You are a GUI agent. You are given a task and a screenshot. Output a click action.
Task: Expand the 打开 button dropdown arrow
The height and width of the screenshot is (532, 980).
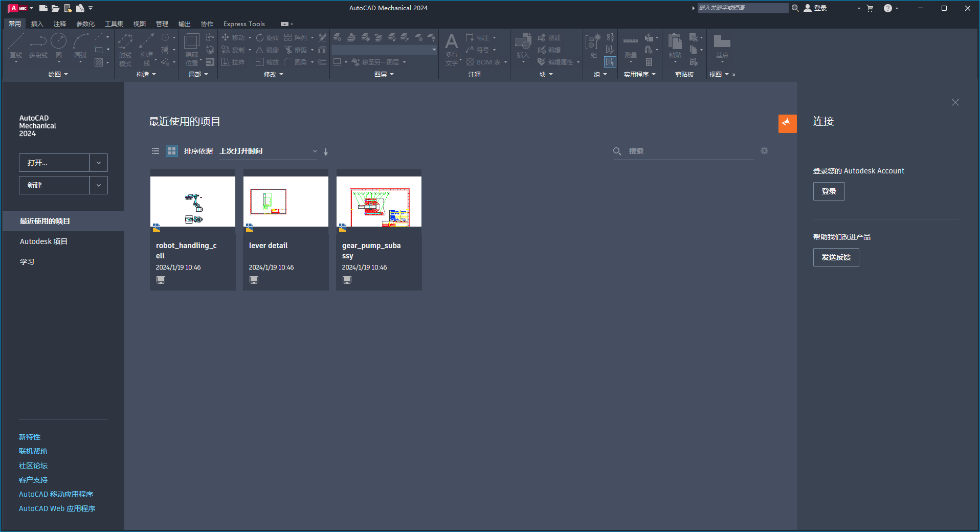tap(98, 162)
